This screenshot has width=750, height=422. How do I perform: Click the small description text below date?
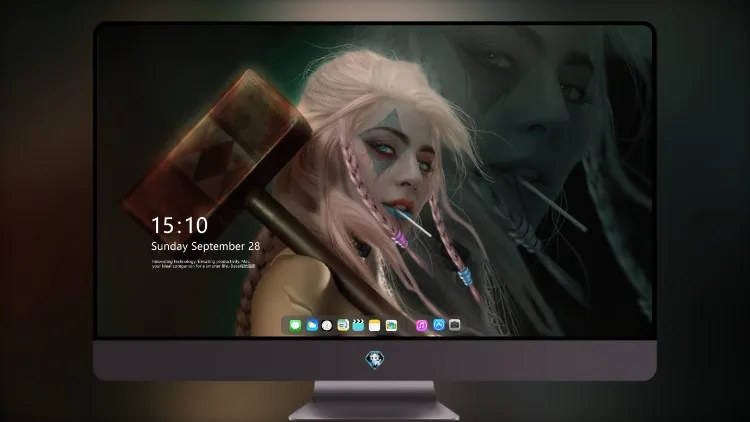203,264
